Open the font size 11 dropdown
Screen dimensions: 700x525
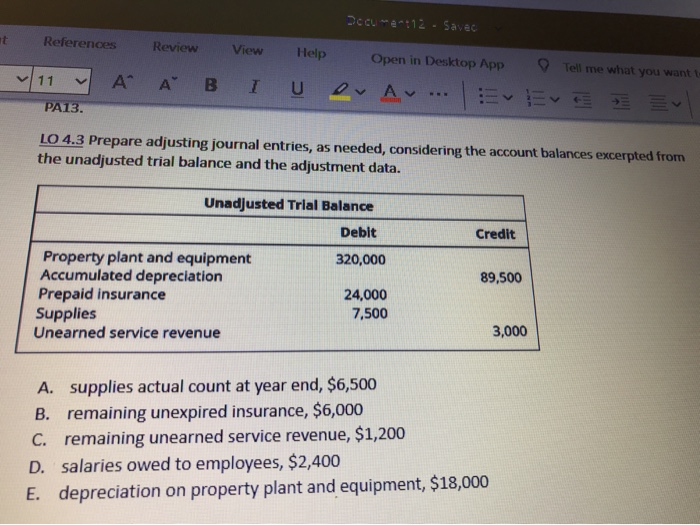pos(60,81)
